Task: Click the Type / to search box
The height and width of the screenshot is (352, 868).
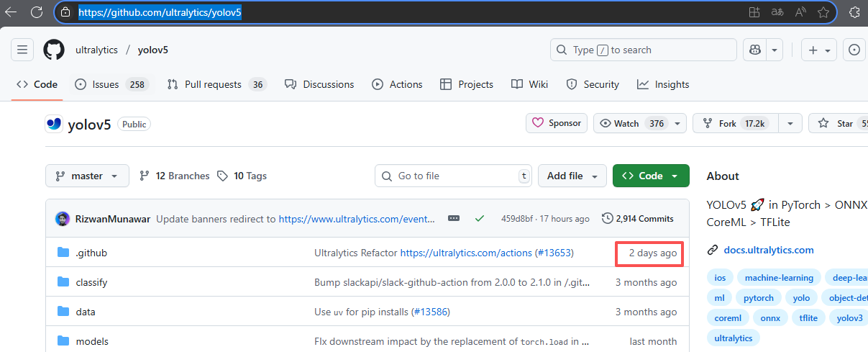Action: 644,50
